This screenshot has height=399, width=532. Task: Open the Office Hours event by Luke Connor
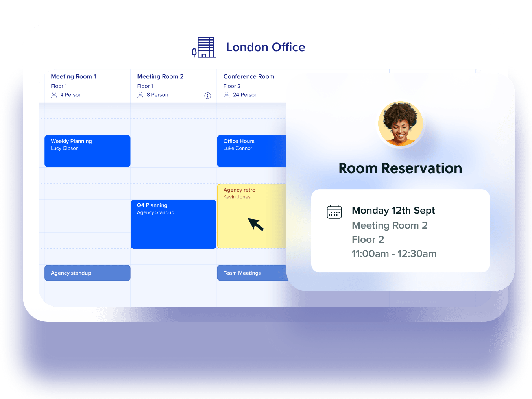pyautogui.click(x=252, y=151)
